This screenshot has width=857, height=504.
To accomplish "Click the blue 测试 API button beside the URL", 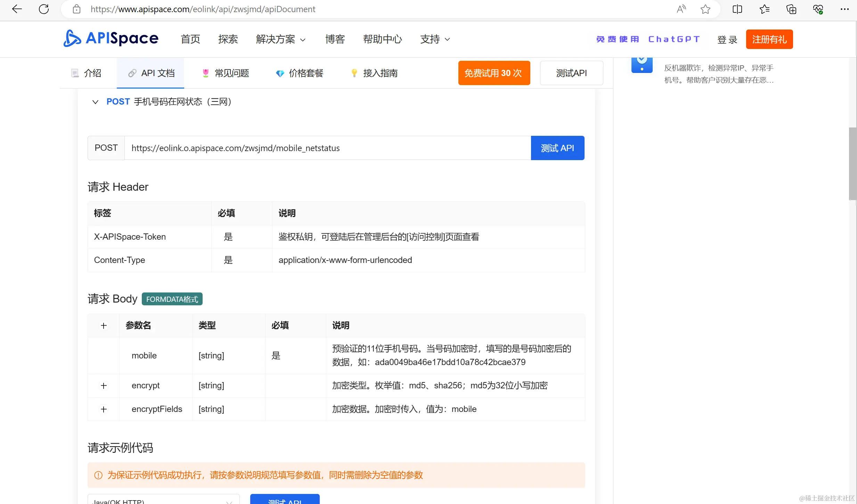I will click(557, 148).
